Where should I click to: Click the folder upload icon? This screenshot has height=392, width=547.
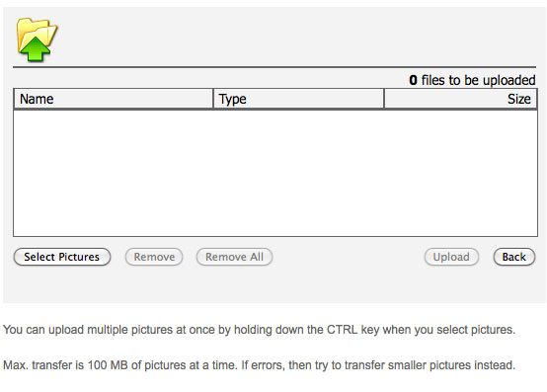click(x=37, y=40)
